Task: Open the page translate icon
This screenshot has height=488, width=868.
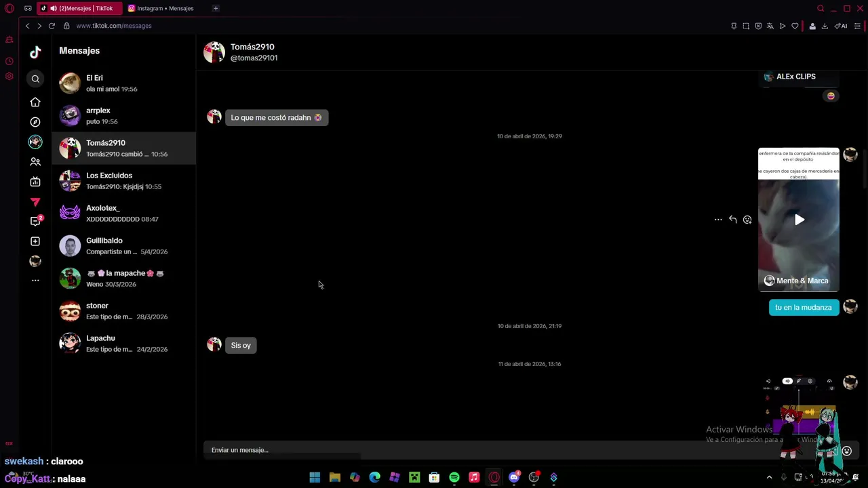Action: coord(770,26)
